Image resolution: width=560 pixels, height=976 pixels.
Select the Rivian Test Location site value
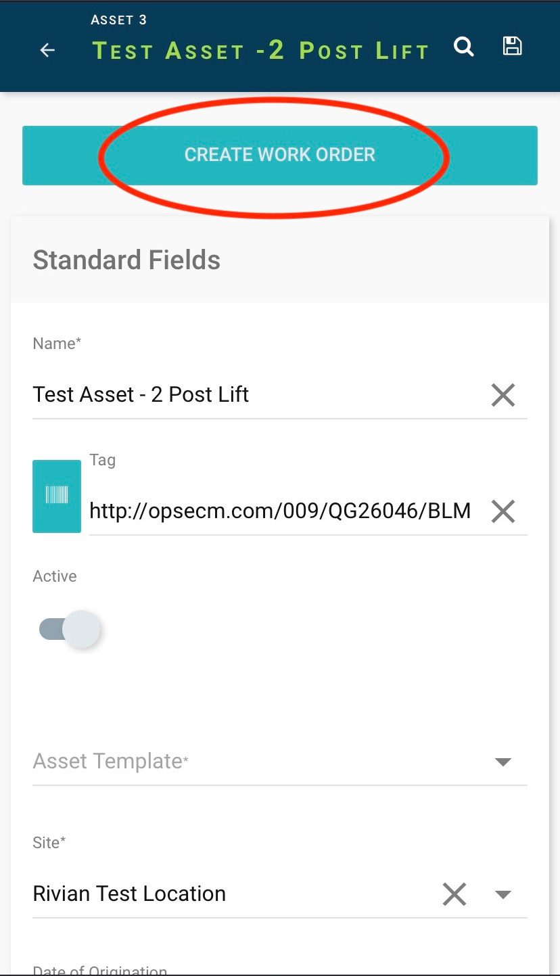click(129, 893)
